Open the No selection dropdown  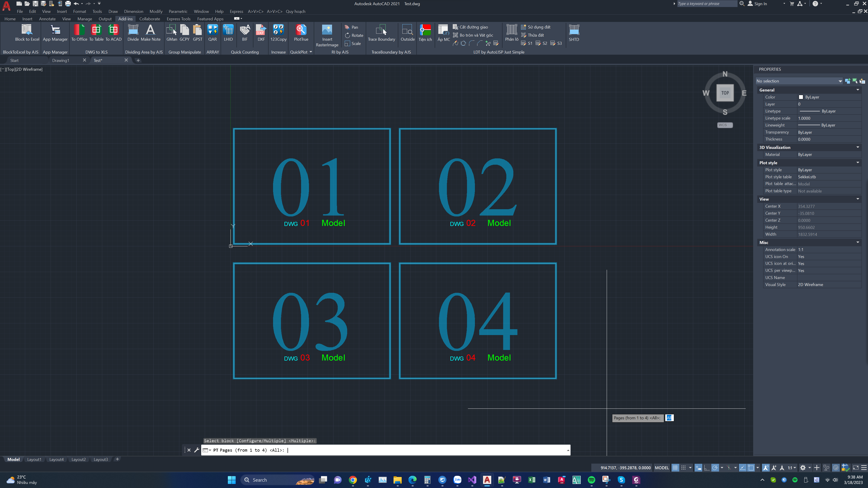(840, 81)
